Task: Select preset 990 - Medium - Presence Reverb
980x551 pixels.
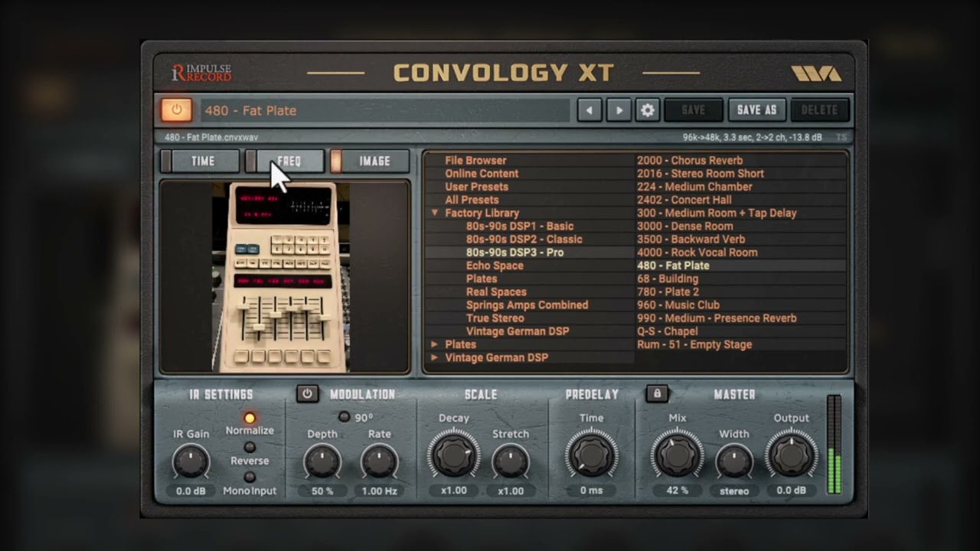Action: tap(717, 318)
